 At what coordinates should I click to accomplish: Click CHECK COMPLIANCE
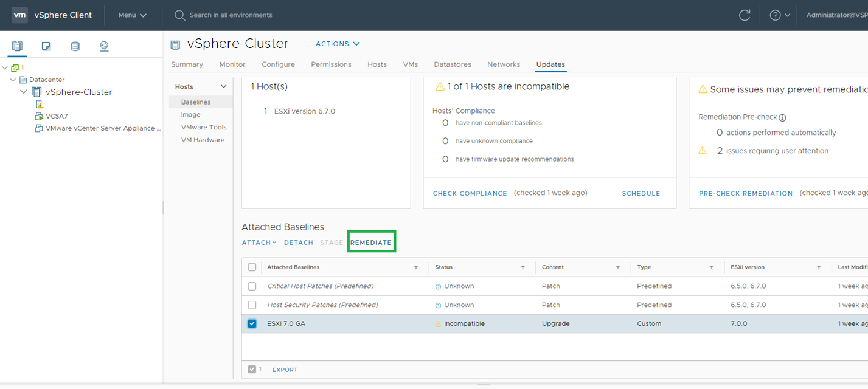[470, 193]
